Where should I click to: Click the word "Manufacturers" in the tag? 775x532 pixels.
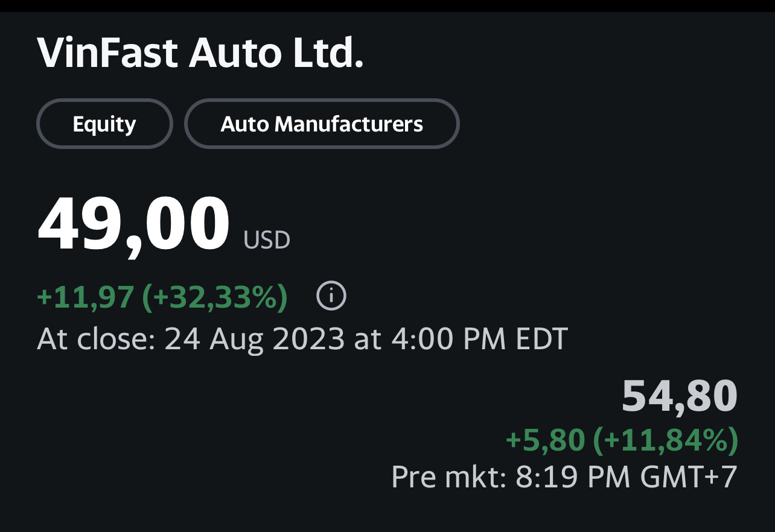pos(349,124)
